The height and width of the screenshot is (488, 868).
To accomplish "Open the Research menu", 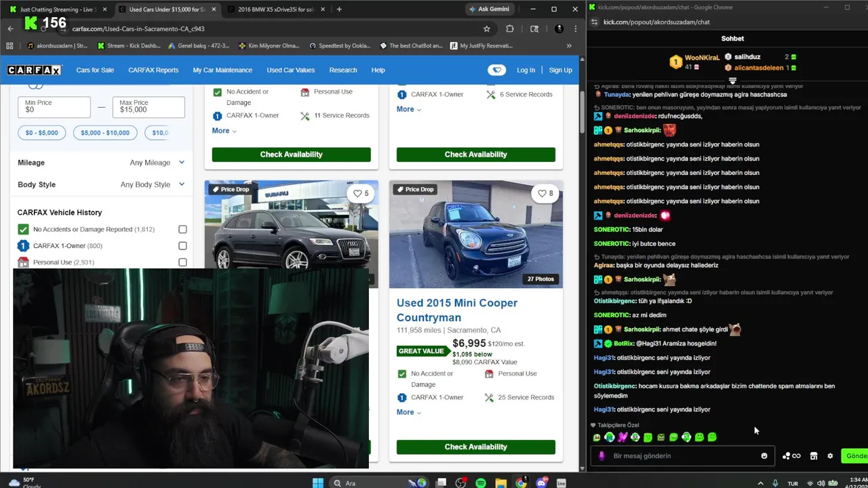I will click(x=343, y=70).
